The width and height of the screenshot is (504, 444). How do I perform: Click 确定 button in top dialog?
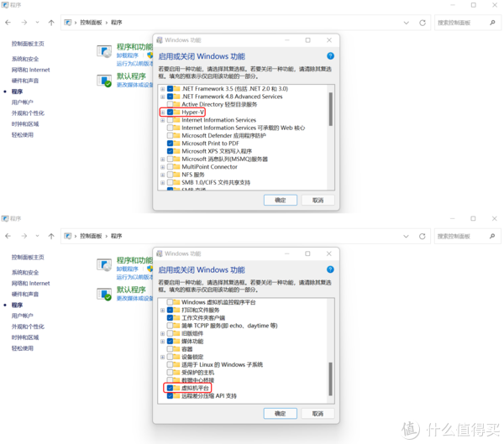281,200
